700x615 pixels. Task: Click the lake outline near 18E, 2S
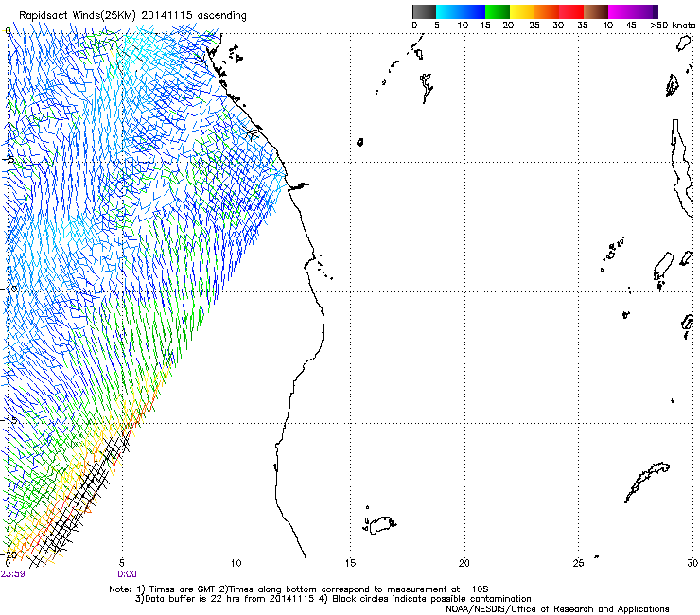[x=427, y=88]
